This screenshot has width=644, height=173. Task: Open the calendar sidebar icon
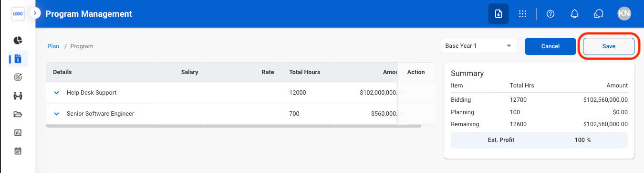tap(18, 151)
